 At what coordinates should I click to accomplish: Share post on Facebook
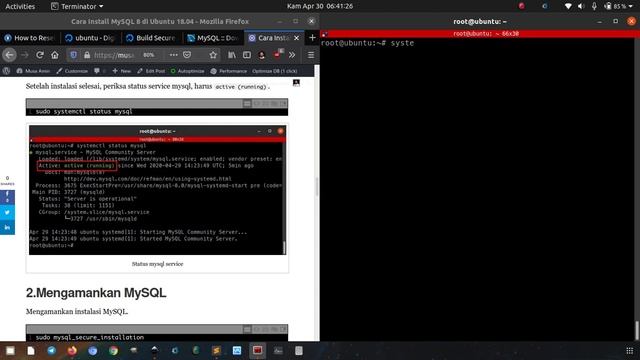7,197
